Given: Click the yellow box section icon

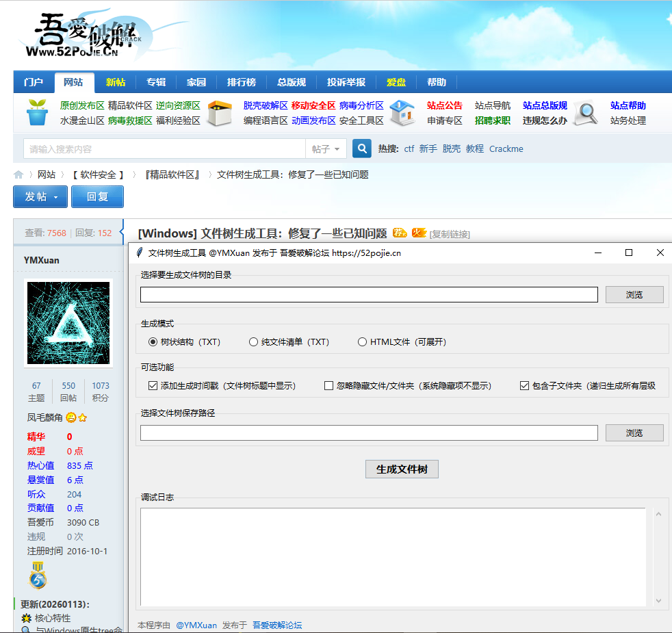Looking at the screenshot, I should click(220, 113).
